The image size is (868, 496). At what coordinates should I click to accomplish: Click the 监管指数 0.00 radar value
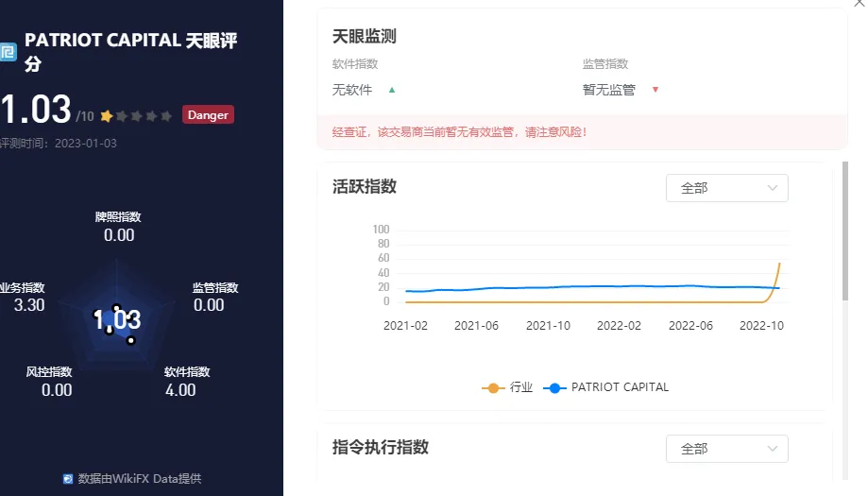(x=209, y=305)
